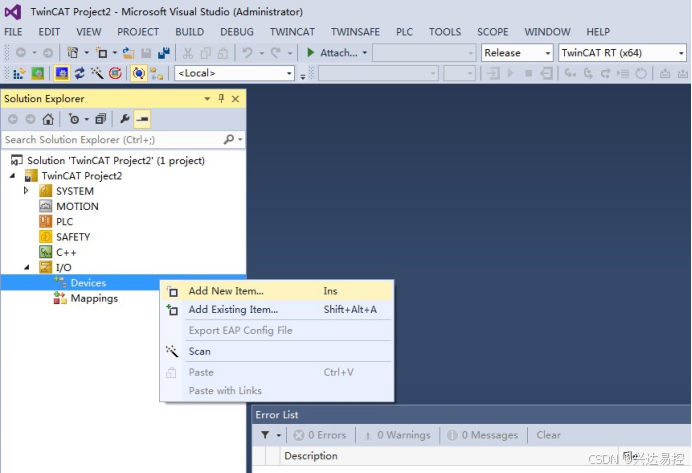
Task: Click the Reload Devices icon
Action: 79,73
